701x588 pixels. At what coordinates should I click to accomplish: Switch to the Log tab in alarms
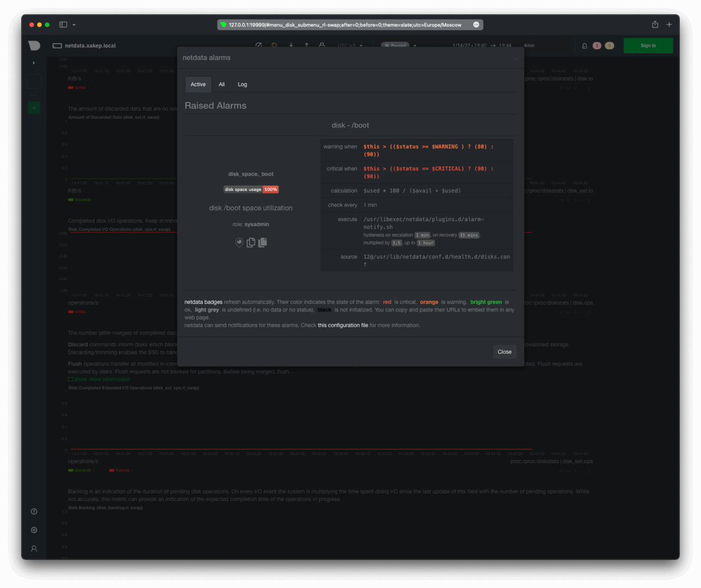tap(242, 84)
